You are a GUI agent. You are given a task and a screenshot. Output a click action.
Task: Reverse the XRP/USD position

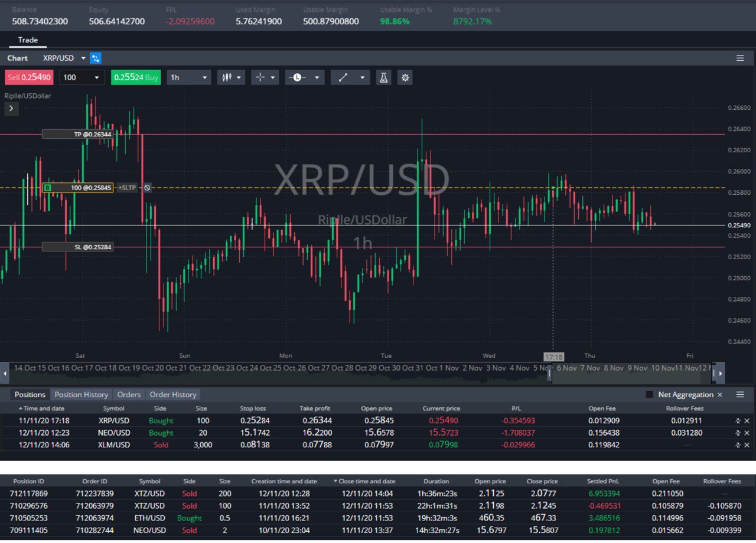(738, 421)
